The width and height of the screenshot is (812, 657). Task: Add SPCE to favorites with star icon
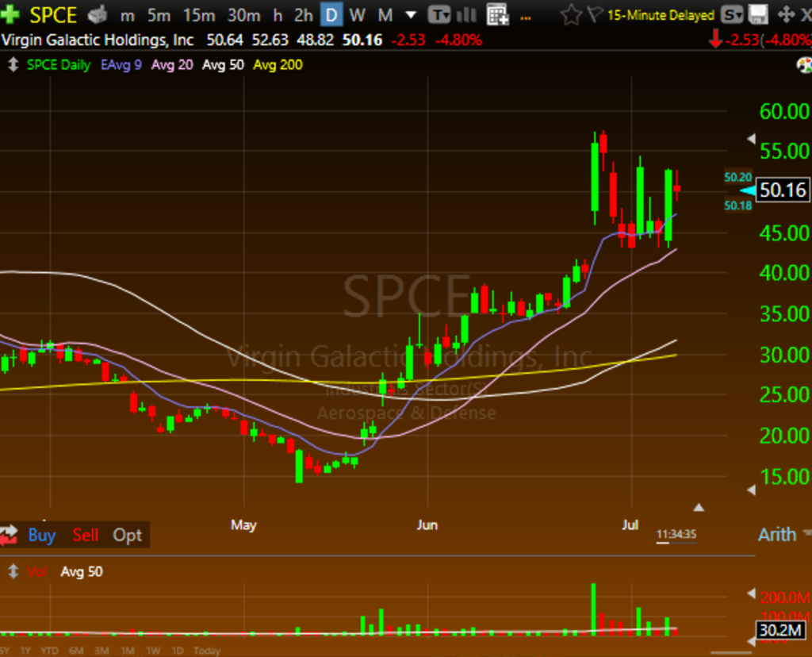[571, 15]
